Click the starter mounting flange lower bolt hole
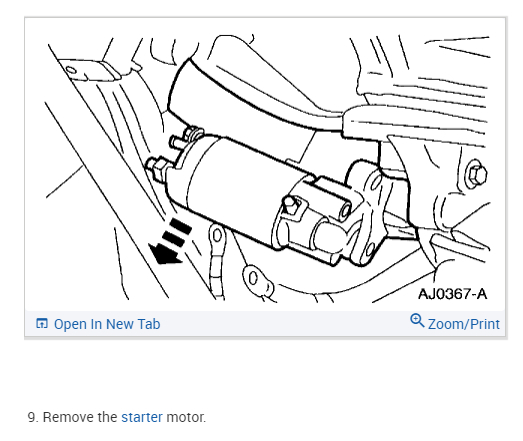Image resolution: width=523 pixels, height=441 pixels. pyautogui.click(x=369, y=250)
